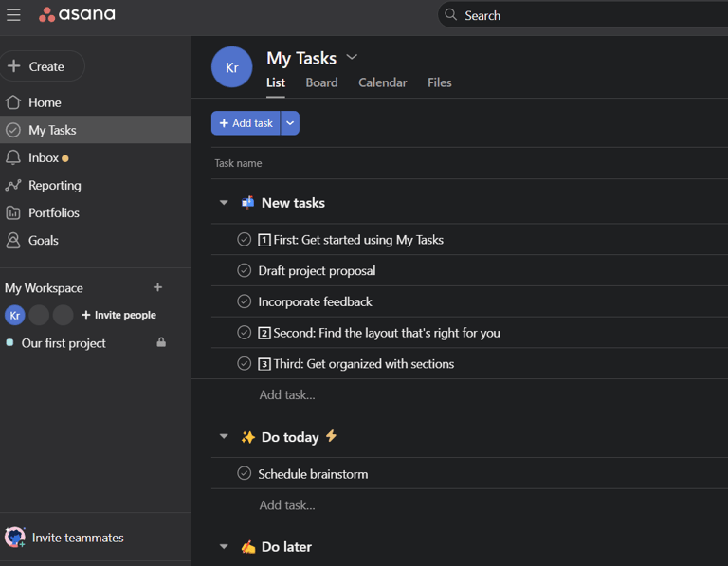Click the Kr member avatar in My Workspace
Image resolution: width=728 pixels, height=566 pixels.
point(15,316)
